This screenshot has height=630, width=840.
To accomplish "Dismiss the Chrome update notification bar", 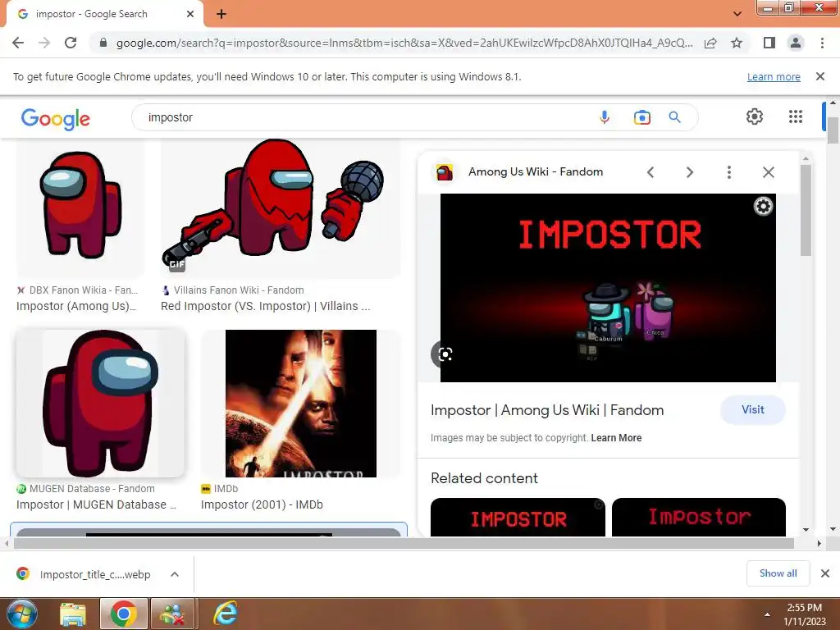I will [819, 76].
